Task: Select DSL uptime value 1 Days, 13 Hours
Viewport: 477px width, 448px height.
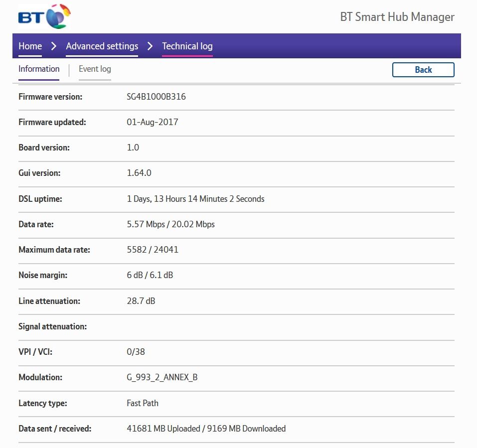Action: coord(195,199)
